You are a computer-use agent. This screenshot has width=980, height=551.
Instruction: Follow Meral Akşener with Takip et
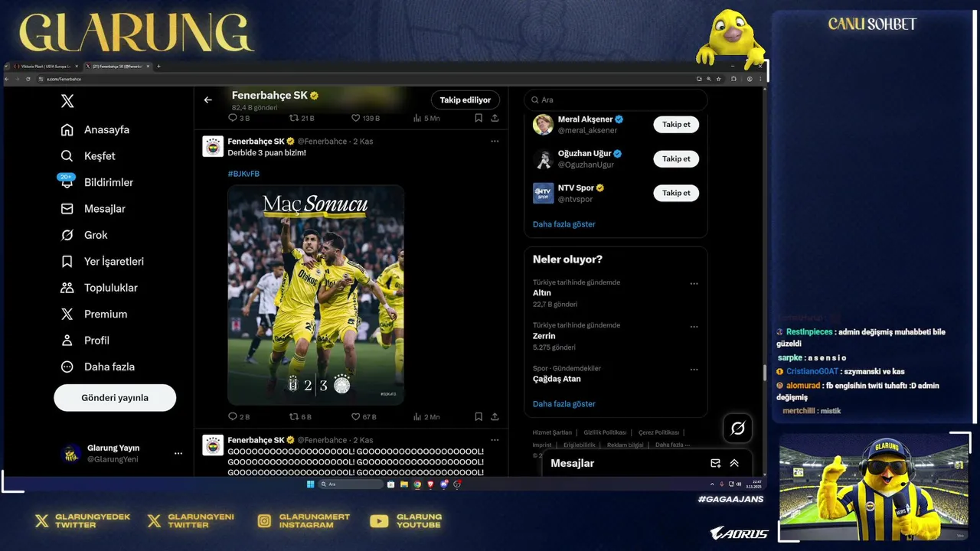[676, 125]
